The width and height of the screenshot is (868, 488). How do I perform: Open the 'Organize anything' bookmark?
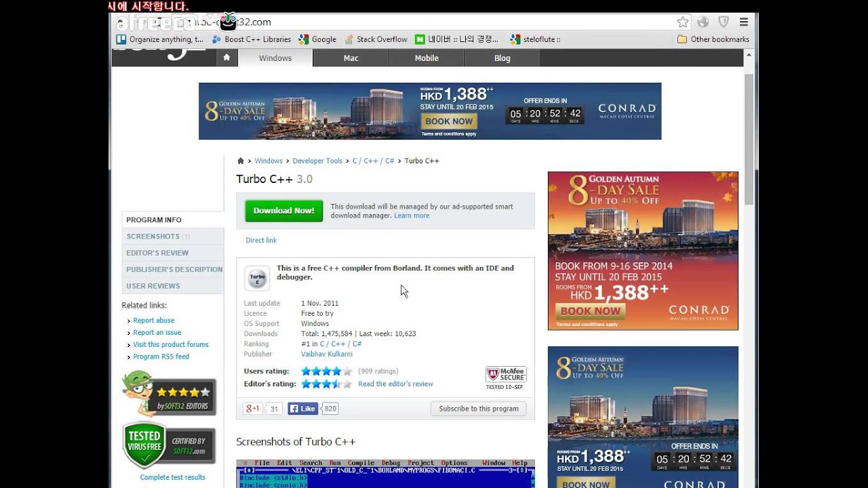pos(160,39)
